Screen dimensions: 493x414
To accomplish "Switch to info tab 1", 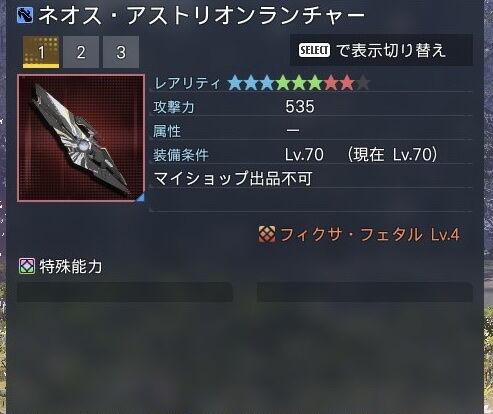I will click(41, 52).
